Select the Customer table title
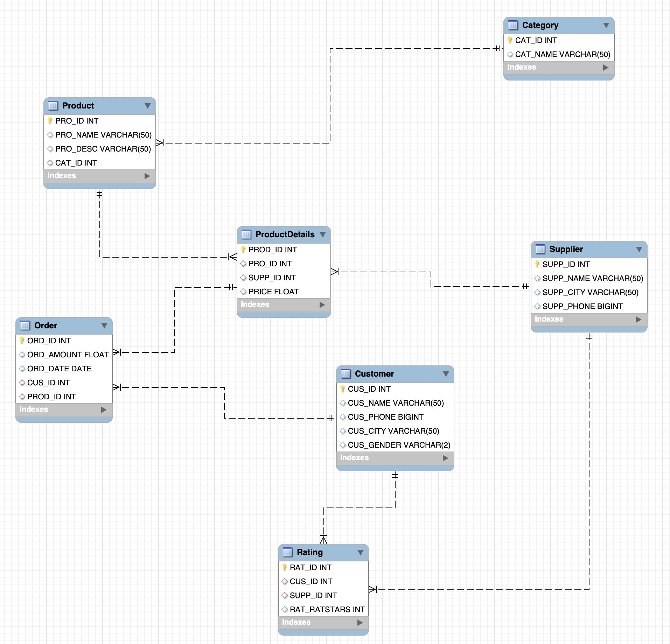Viewport: 670px width, 644px height. [374, 374]
